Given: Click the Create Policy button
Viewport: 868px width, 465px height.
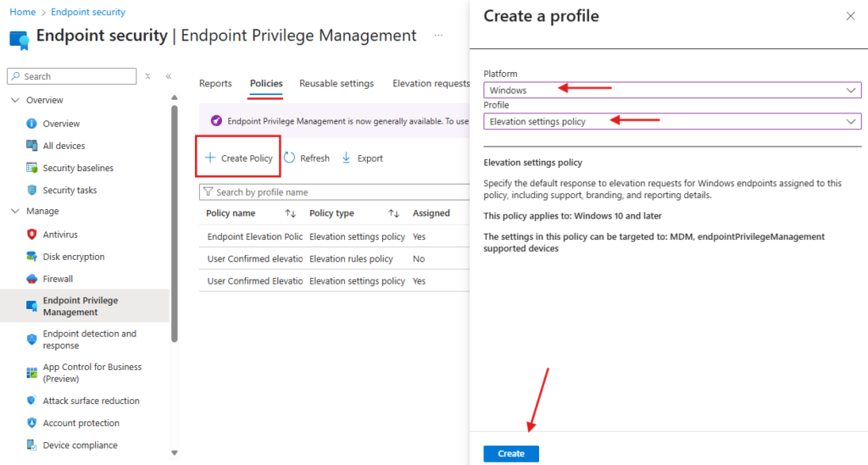Looking at the screenshot, I should click(238, 158).
